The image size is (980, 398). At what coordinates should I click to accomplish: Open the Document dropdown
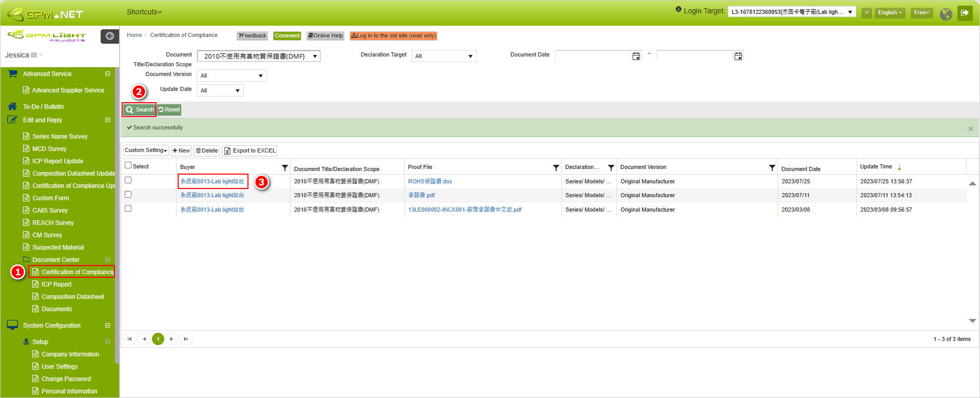pos(259,56)
